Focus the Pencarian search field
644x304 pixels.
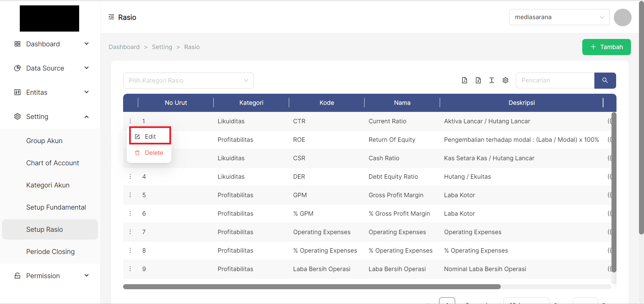click(555, 81)
